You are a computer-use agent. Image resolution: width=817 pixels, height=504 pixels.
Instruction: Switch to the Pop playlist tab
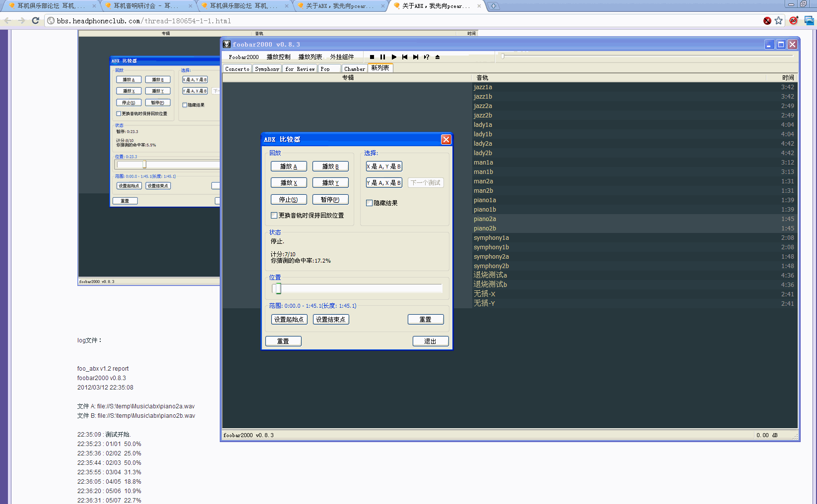tap(329, 69)
